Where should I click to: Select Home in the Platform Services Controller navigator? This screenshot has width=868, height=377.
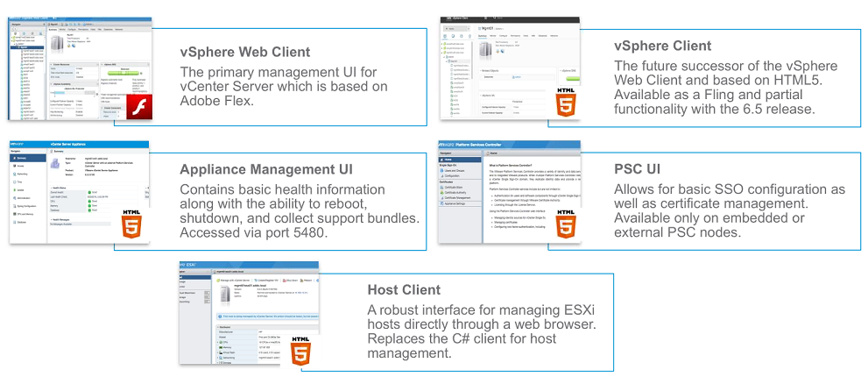[x=460, y=160]
